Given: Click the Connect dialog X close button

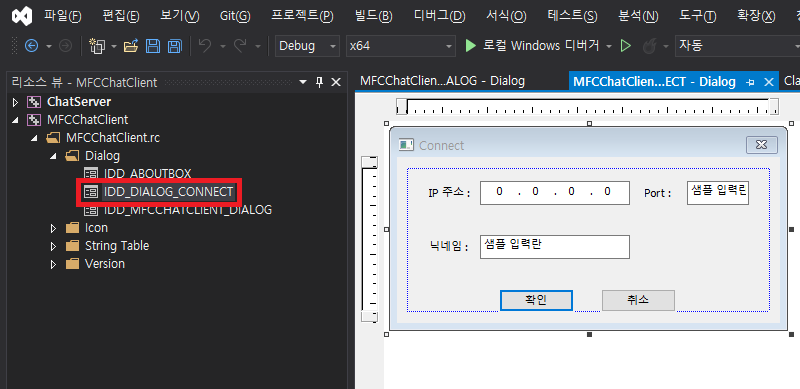Looking at the screenshot, I should coord(762,145).
